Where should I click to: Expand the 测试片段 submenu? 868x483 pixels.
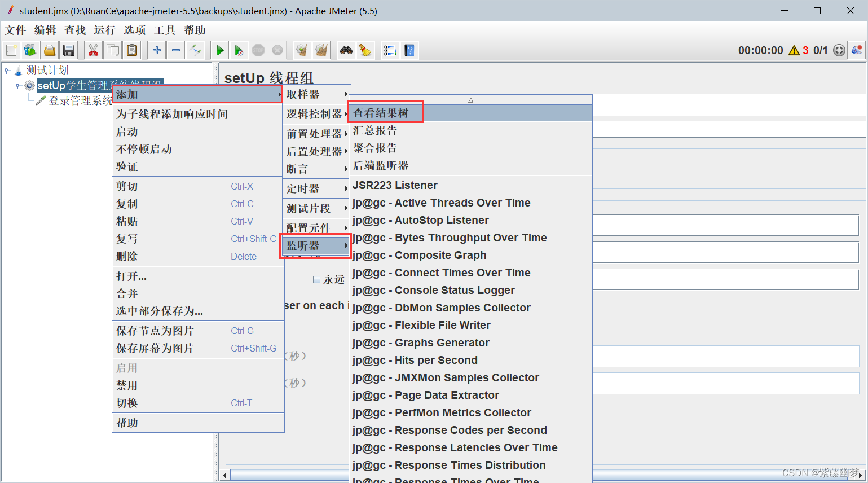[316, 208]
